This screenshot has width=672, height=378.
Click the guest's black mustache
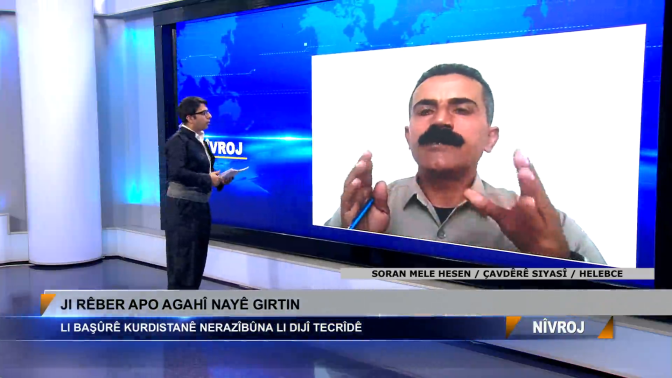tap(441, 137)
